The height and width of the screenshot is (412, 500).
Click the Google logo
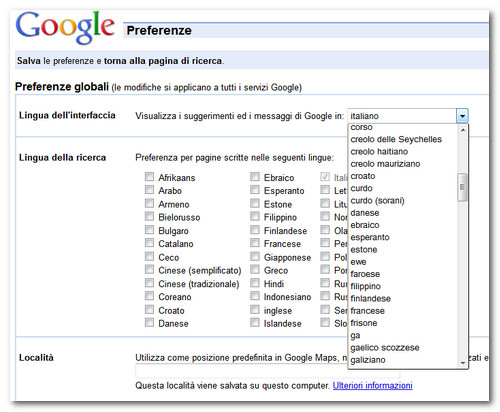65,28
